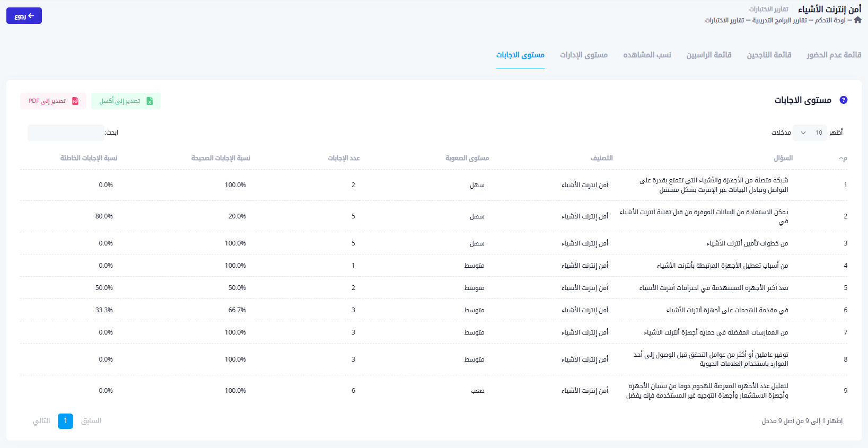
Task: Click the home icon in the breadcrumb
Action: tap(857, 20)
